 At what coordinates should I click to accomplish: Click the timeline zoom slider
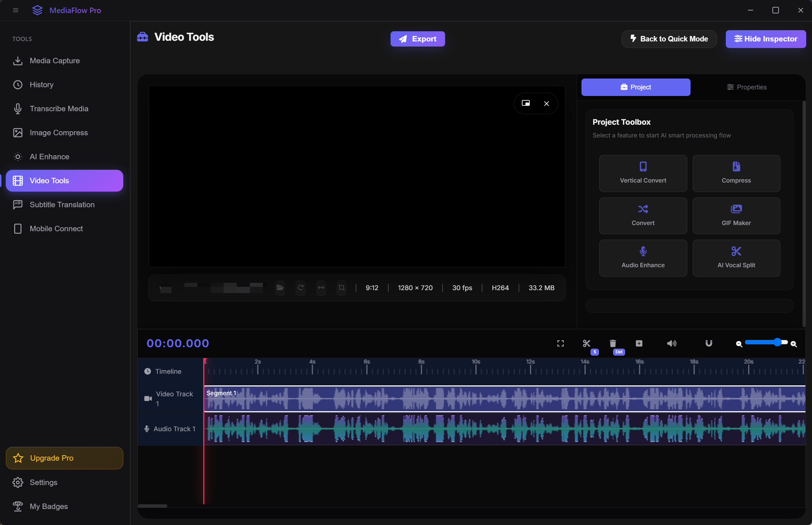[766, 342]
